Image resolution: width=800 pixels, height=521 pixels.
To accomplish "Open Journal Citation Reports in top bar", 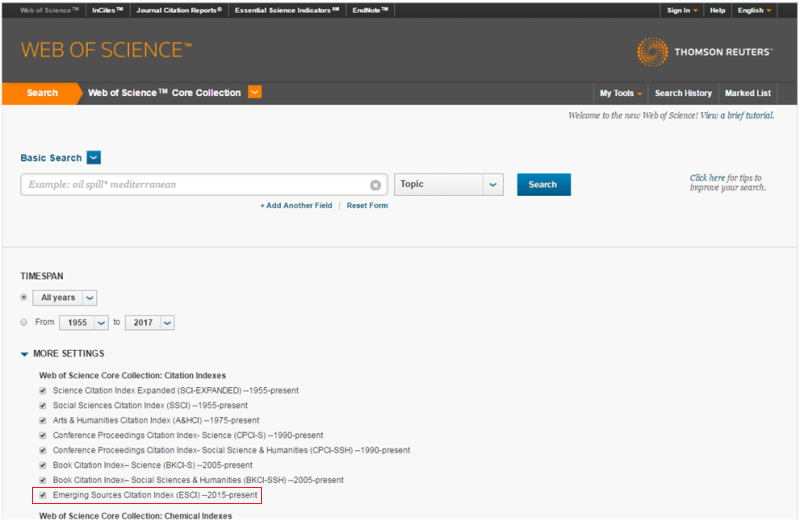I will (179, 10).
